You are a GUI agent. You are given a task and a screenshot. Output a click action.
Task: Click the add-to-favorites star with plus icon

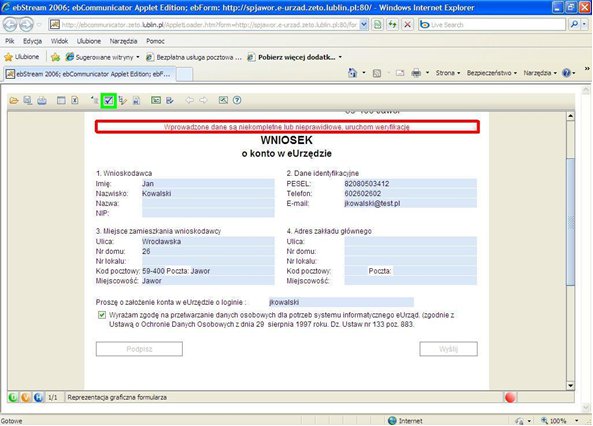[56, 57]
